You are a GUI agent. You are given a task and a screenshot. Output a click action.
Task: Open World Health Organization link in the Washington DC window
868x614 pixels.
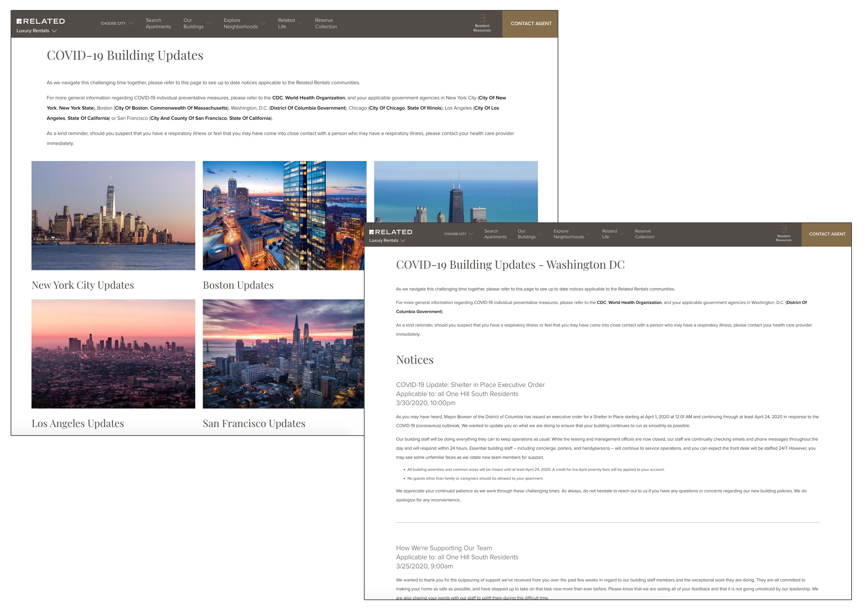click(635, 302)
